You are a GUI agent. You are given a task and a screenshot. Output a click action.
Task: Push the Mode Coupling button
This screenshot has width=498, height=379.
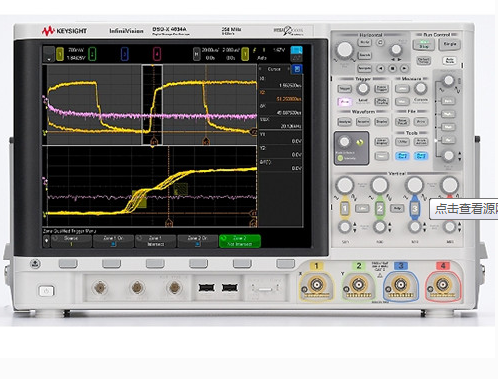[x=381, y=102]
